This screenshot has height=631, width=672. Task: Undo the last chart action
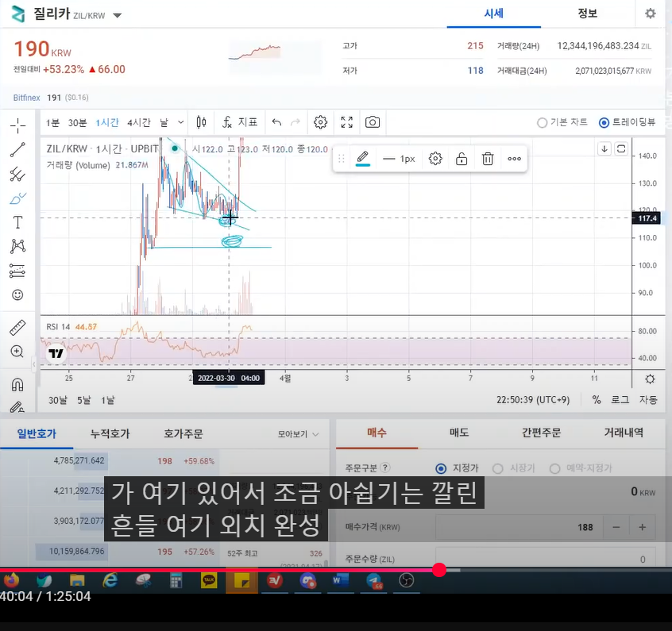click(277, 122)
